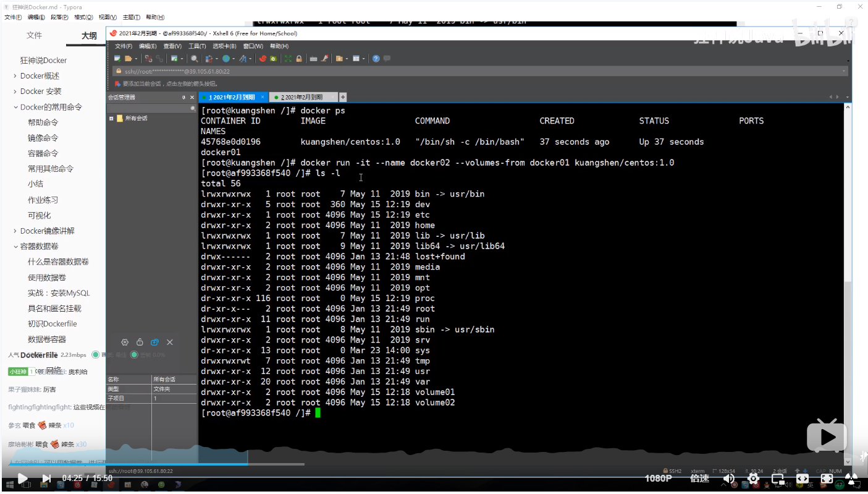The image size is (868, 494).
Task: Add new Xshell session tab
Action: pyautogui.click(x=343, y=97)
